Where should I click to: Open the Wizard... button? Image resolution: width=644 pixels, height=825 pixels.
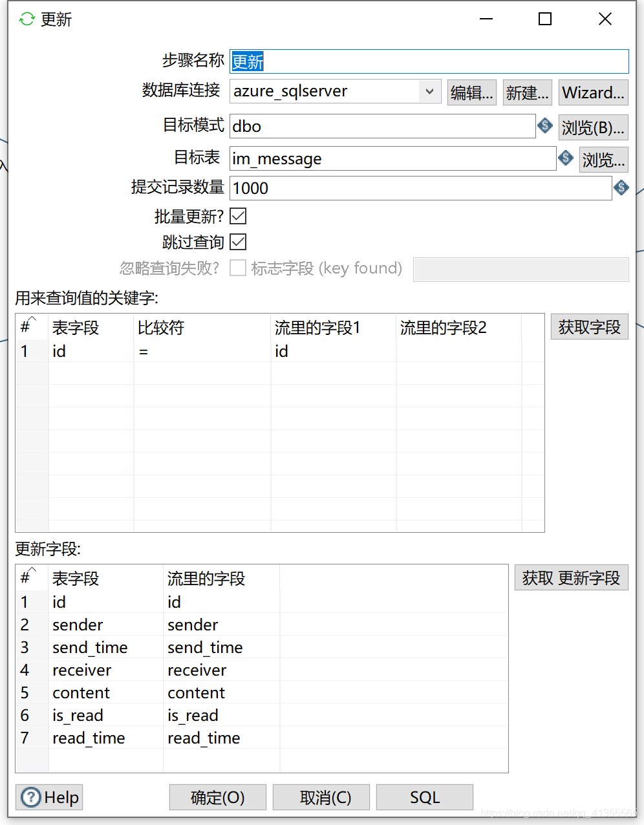point(594,92)
